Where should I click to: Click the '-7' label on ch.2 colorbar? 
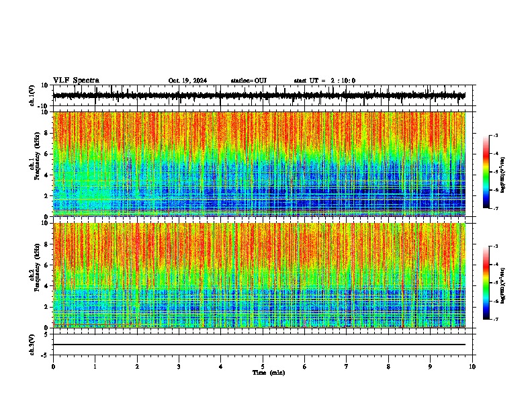[x=495, y=319]
